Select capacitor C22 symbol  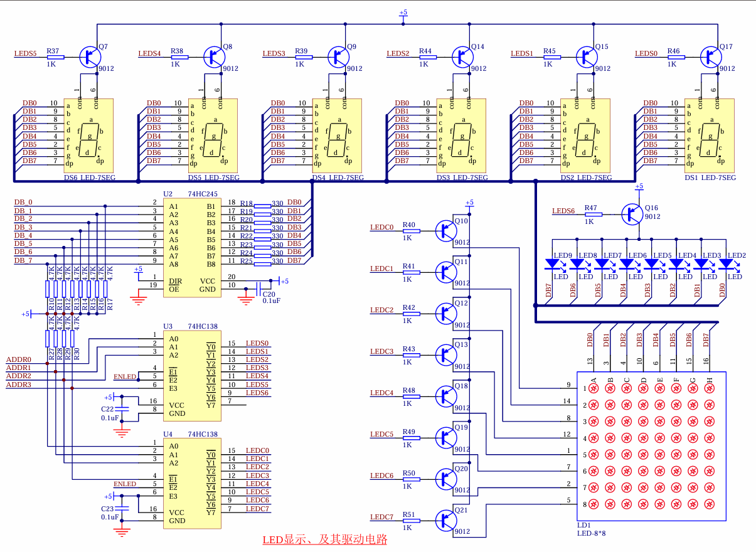(x=123, y=408)
